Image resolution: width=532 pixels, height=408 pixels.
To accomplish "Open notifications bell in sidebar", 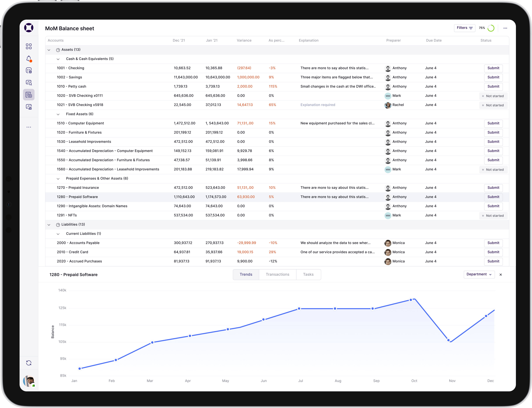I will [x=29, y=59].
